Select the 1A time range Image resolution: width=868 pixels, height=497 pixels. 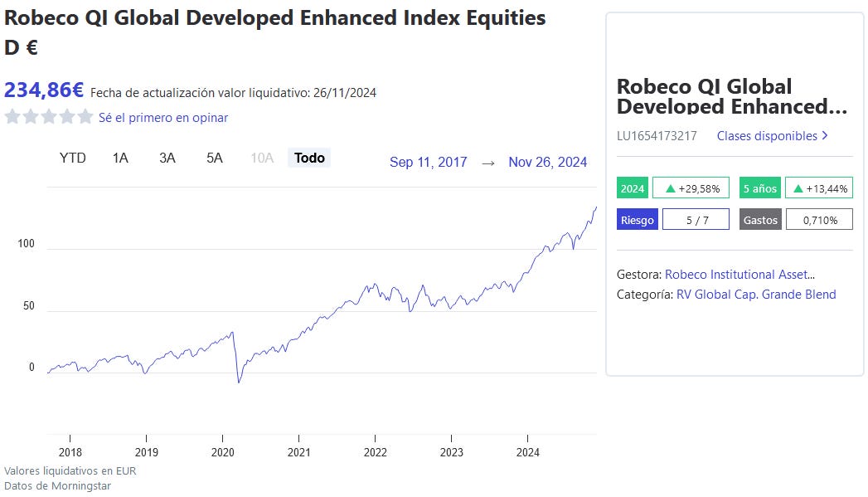(x=120, y=158)
